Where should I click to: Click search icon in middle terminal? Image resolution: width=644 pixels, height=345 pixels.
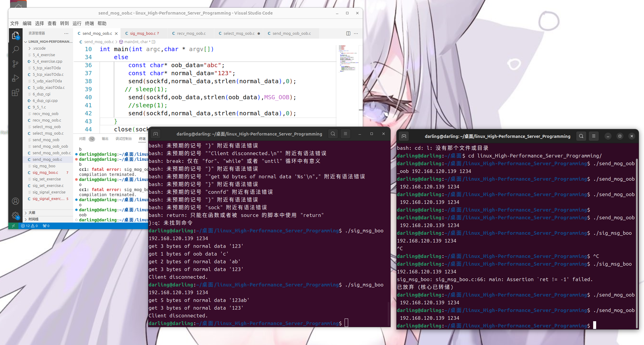click(x=333, y=134)
